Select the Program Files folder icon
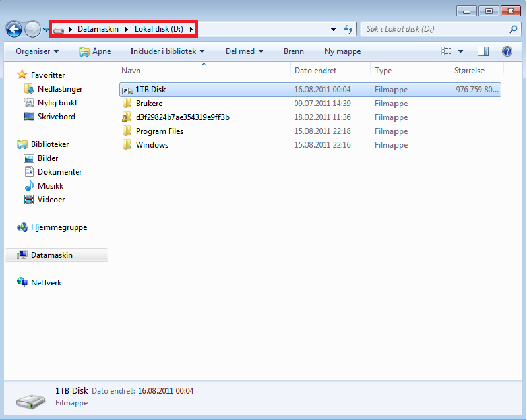 127,131
